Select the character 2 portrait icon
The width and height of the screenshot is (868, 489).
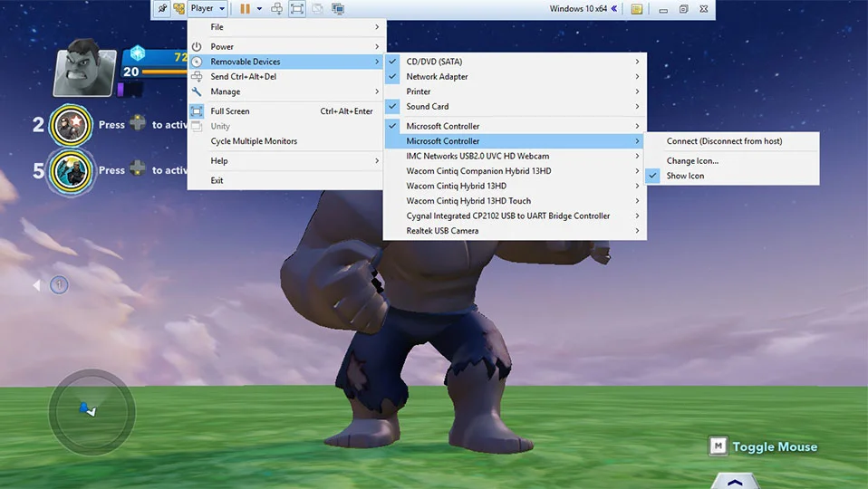tap(71, 125)
